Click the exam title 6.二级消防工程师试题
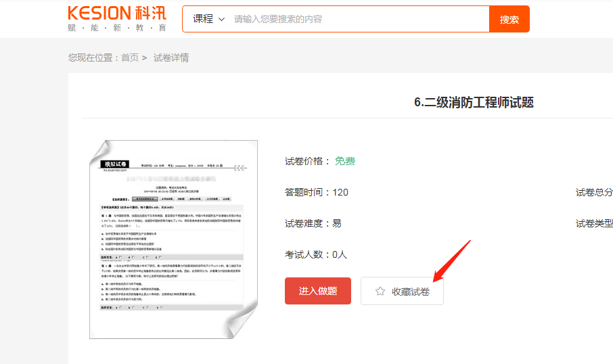Screen dimensions: 613x364 (474, 102)
